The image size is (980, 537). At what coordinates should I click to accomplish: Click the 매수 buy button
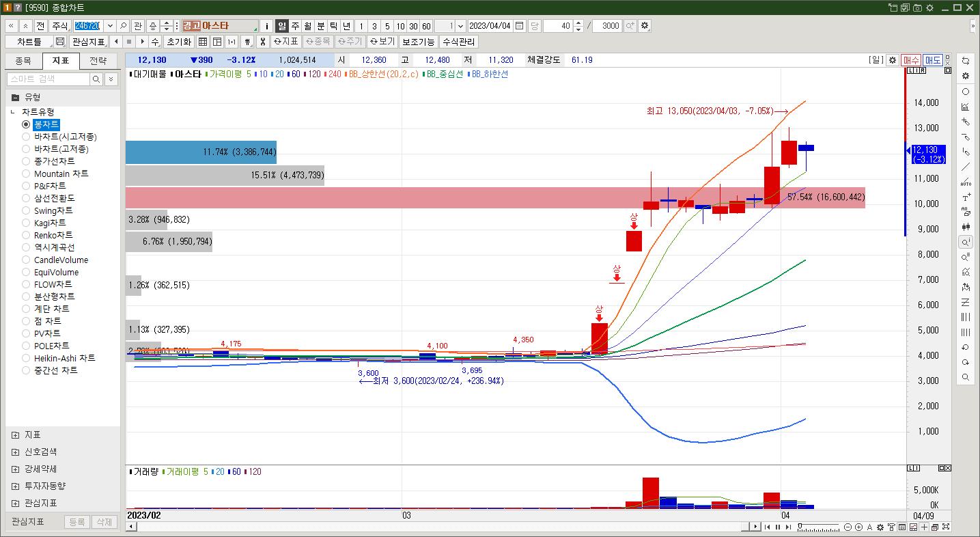[x=911, y=60]
